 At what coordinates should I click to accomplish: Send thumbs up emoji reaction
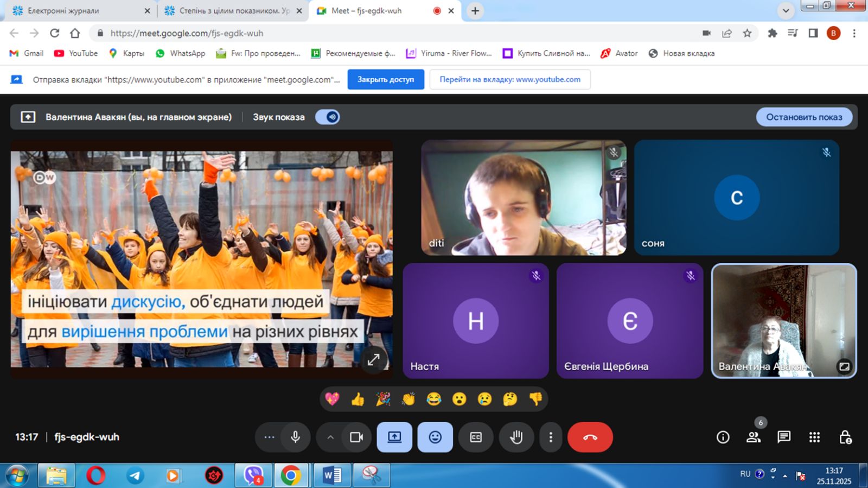358,400
